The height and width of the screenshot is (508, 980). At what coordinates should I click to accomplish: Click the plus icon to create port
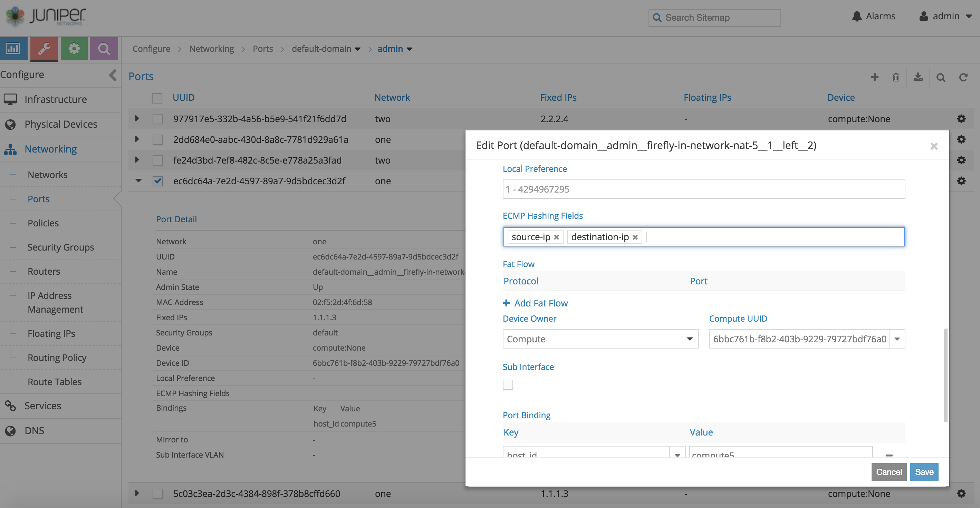coord(874,77)
